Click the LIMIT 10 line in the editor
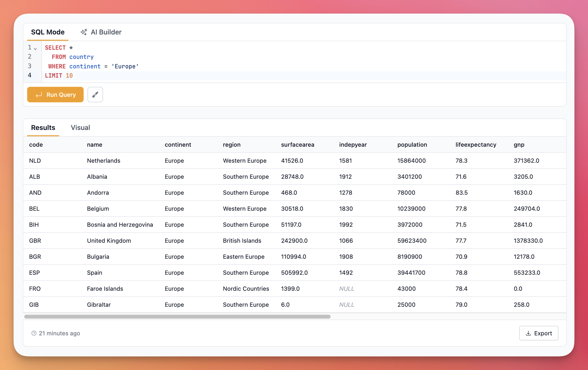This screenshot has height=370, width=588. (x=59, y=76)
